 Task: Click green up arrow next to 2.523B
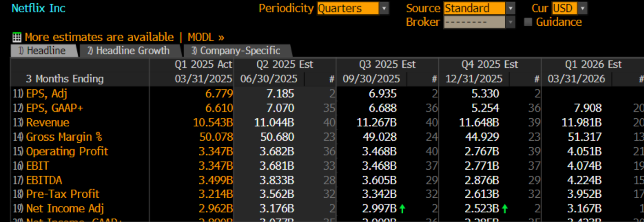(x=505, y=209)
